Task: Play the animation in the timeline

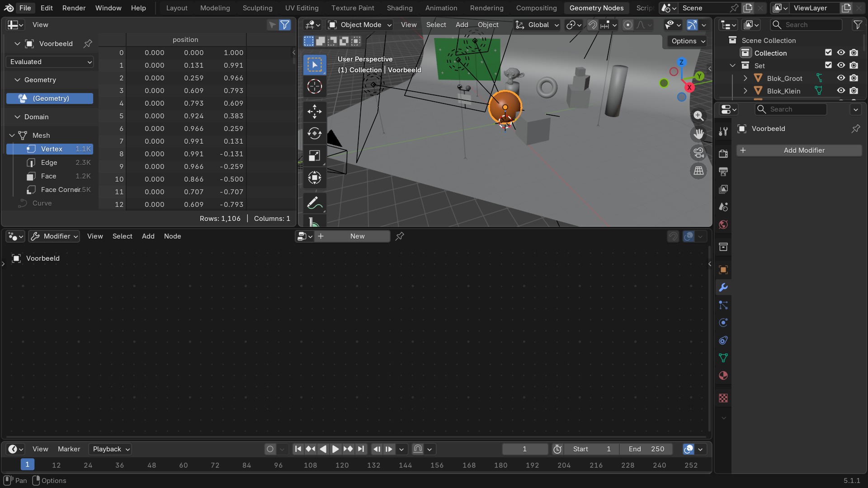Action: tap(335, 449)
